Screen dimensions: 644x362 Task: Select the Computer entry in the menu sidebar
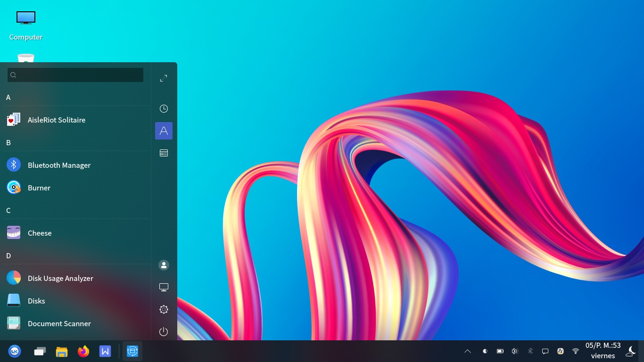tap(164, 287)
